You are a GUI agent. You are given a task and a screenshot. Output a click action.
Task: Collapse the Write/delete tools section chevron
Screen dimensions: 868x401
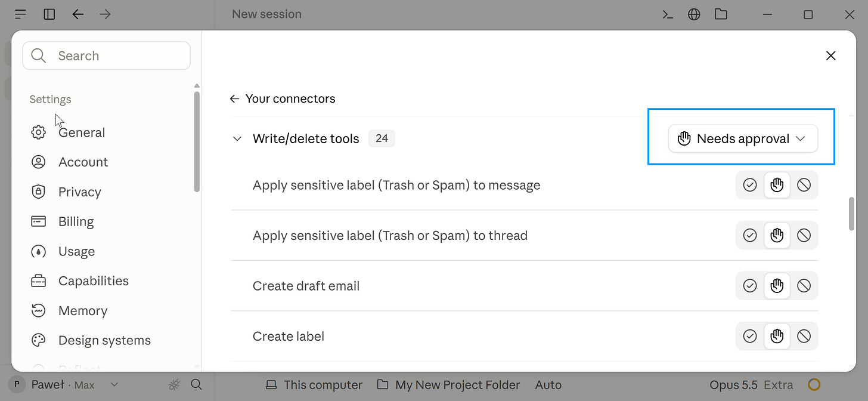click(237, 139)
